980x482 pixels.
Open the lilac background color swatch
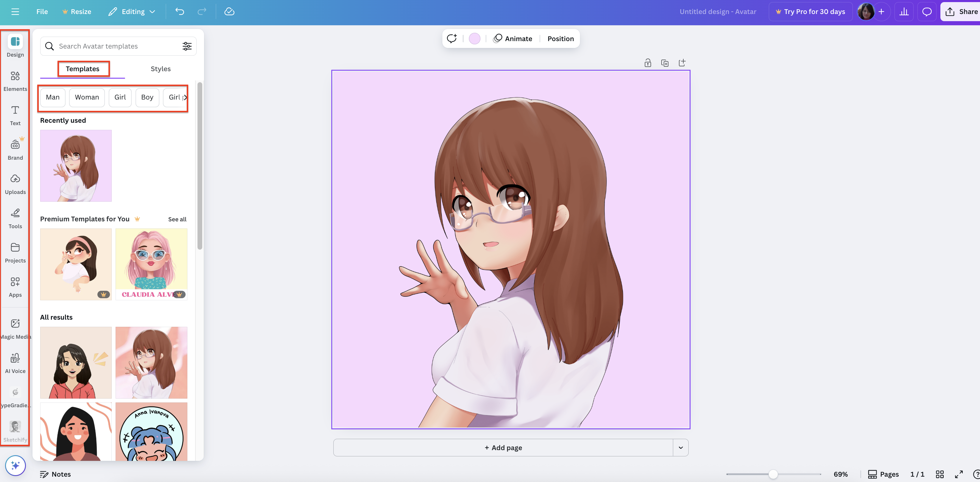(475, 38)
